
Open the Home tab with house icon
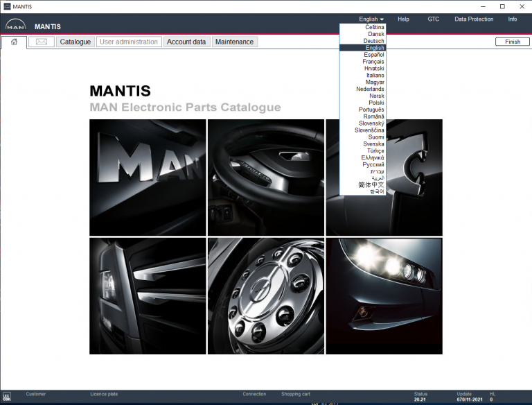click(x=14, y=42)
